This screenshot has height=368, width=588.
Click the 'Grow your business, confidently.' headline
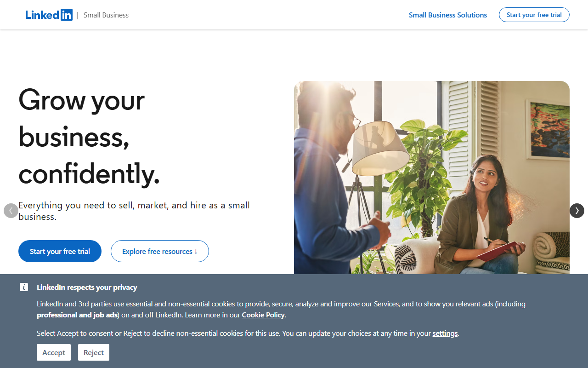[89, 137]
